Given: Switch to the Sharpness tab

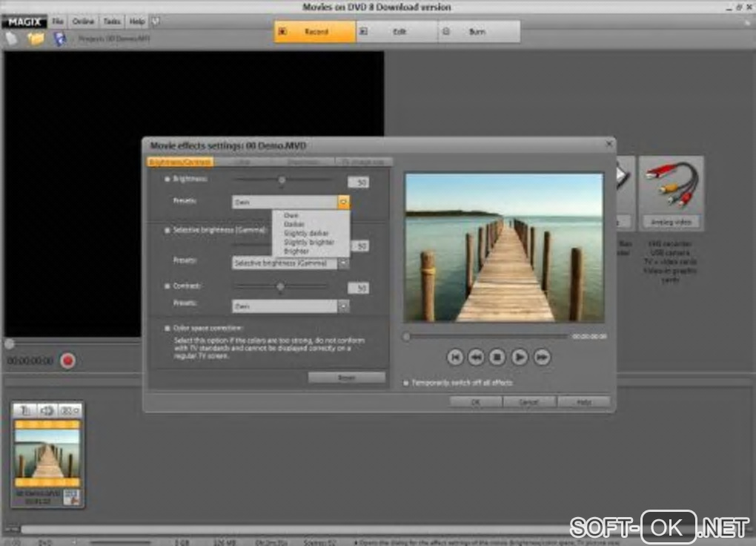Looking at the screenshot, I should pos(304,162).
